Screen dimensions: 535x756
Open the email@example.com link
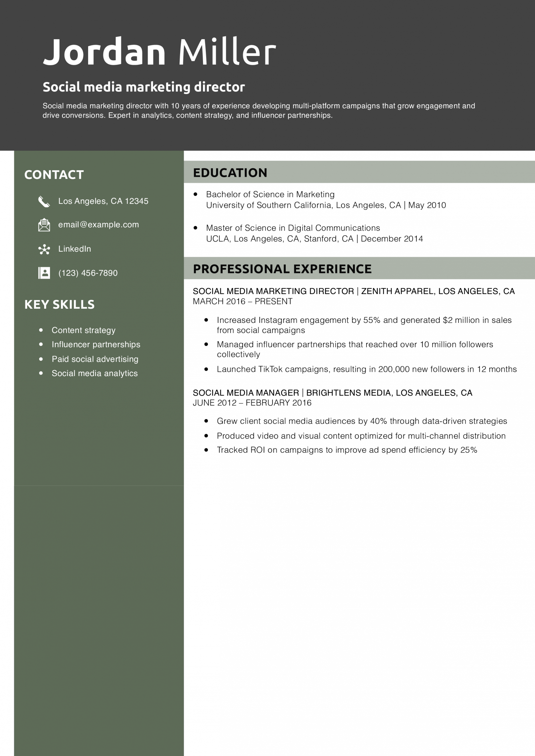click(98, 225)
